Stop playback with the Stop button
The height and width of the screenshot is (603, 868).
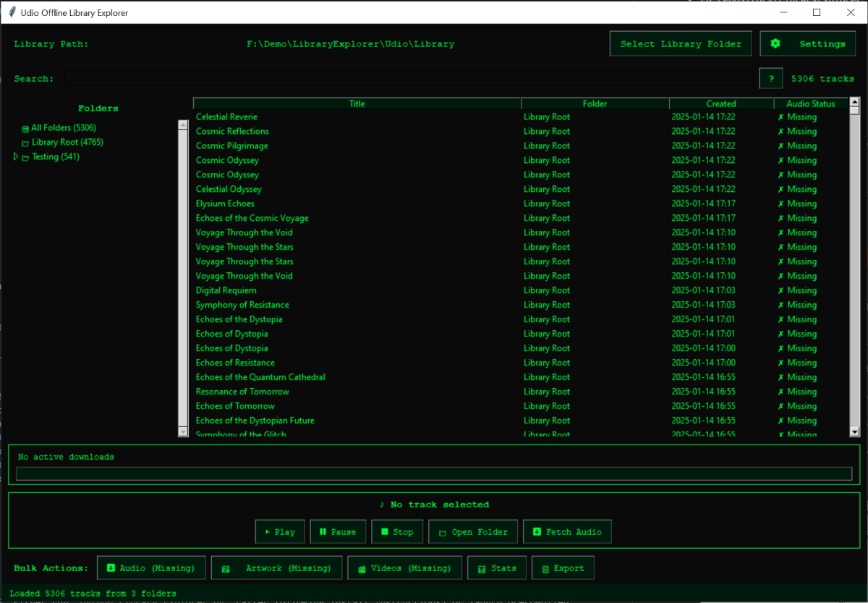[x=397, y=532]
